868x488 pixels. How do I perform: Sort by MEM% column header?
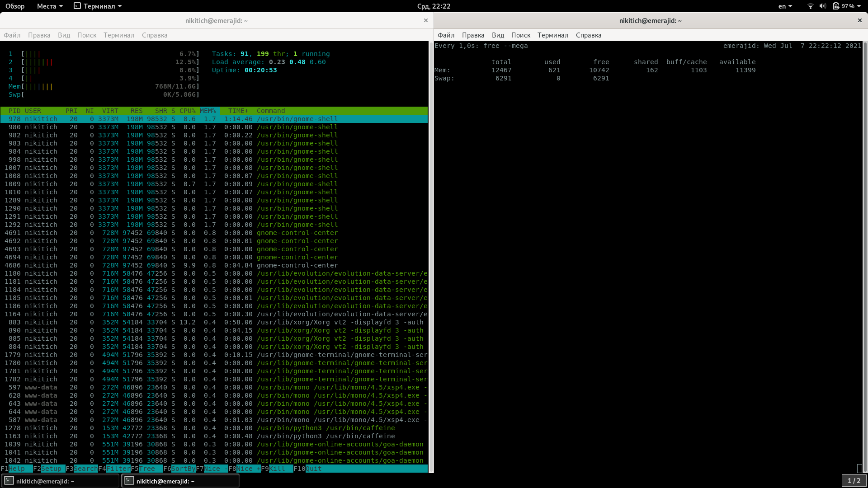[208, 111]
